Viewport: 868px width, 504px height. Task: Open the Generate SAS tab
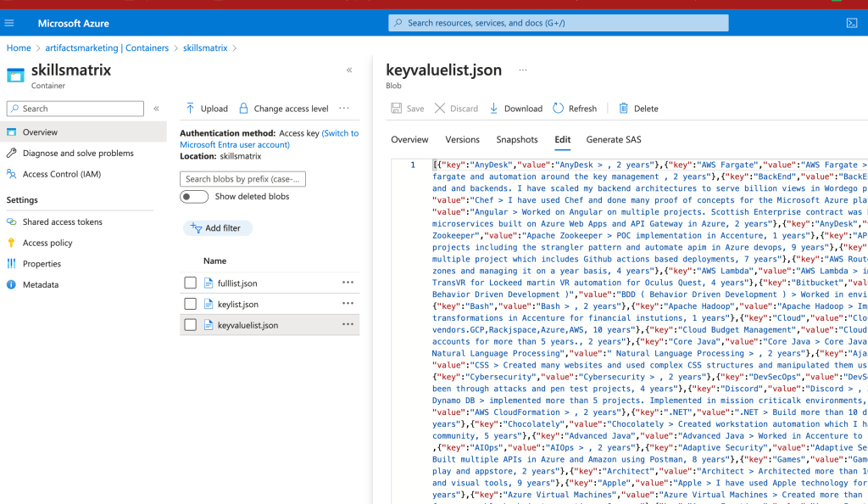tap(614, 139)
